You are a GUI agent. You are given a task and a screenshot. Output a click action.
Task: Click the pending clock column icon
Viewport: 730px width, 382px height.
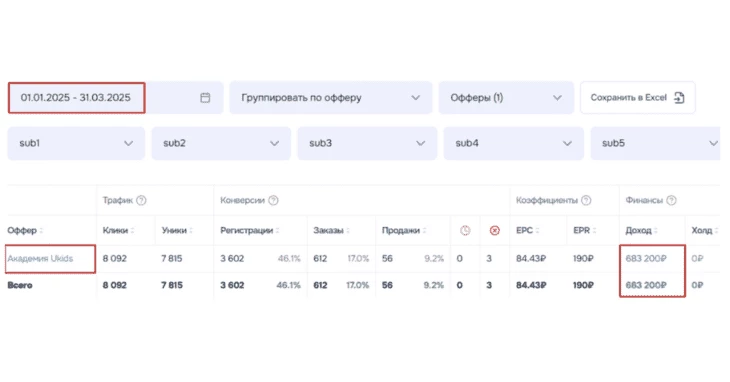pyautogui.click(x=465, y=230)
